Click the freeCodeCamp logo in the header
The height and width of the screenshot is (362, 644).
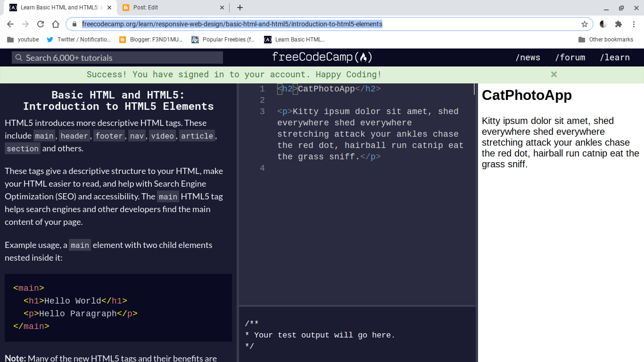(322, 58)
